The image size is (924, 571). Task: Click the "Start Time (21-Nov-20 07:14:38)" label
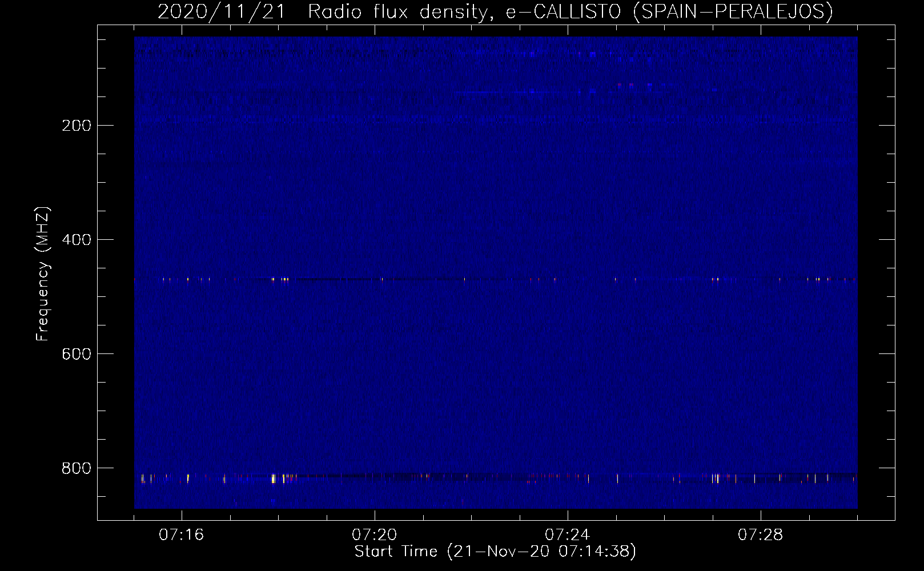pyautogui.click(x=495, y=552)
